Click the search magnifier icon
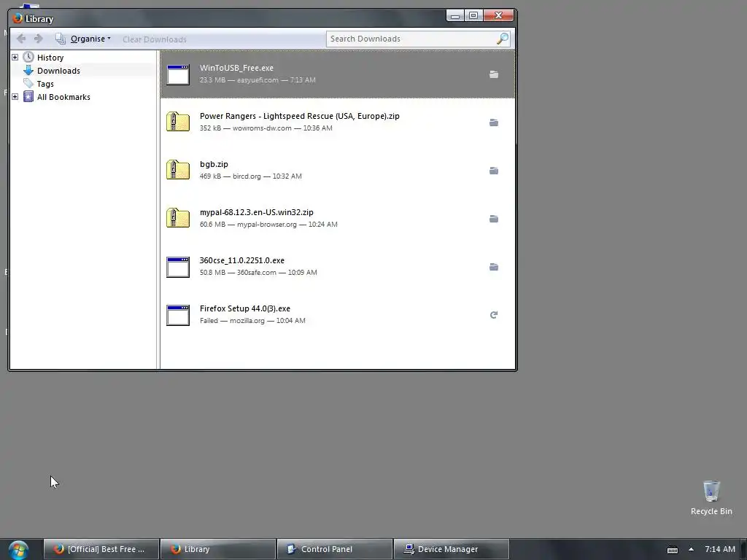 click(x=503, y=39)
